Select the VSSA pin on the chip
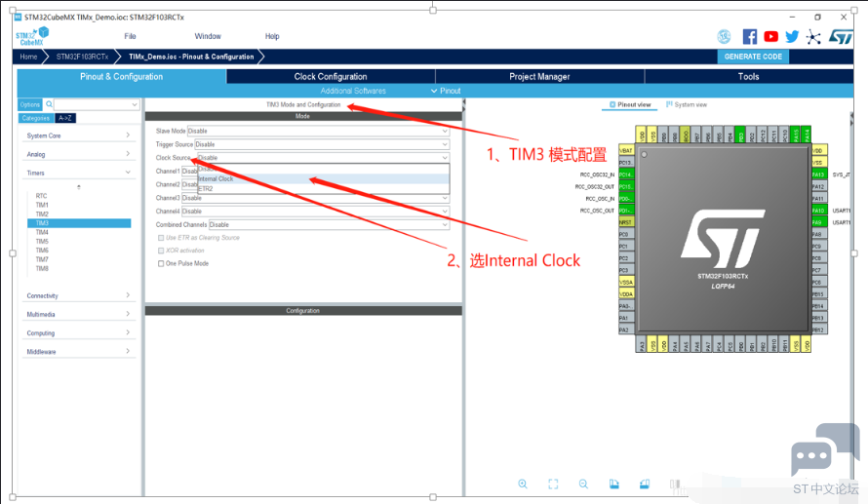The image size is (868, 504). click(x=626, y=282)
